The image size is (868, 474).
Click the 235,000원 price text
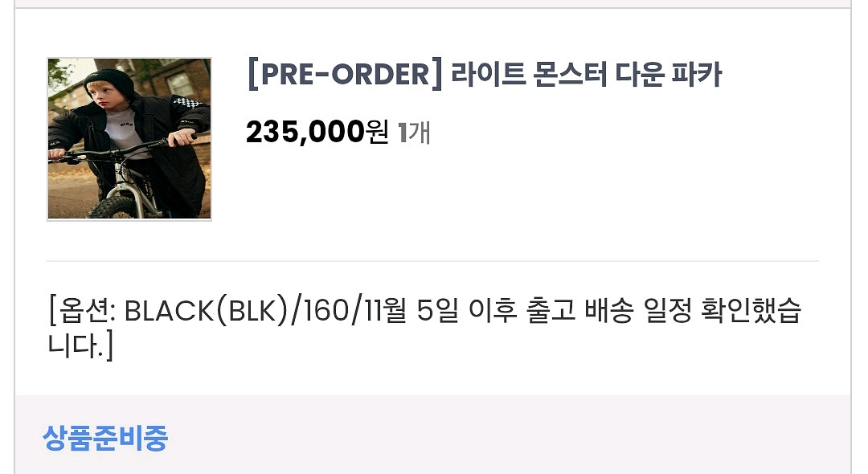click(x=317, y=133)
